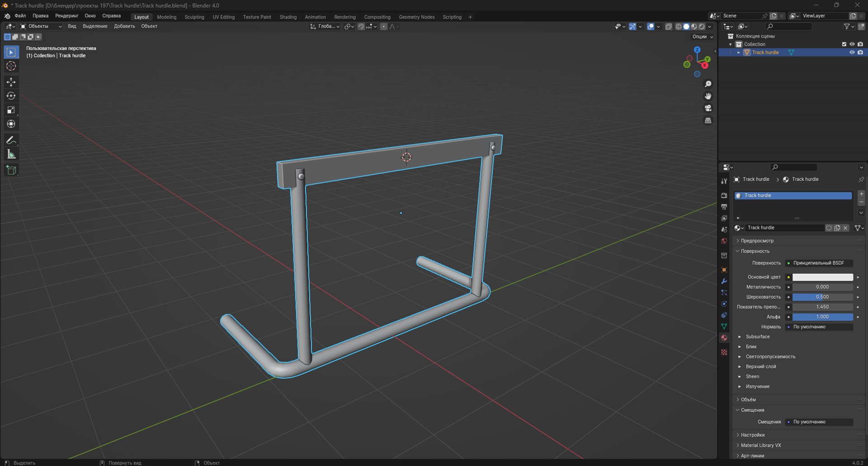Switch orthographic/perspective grid icon

point(708,120)
